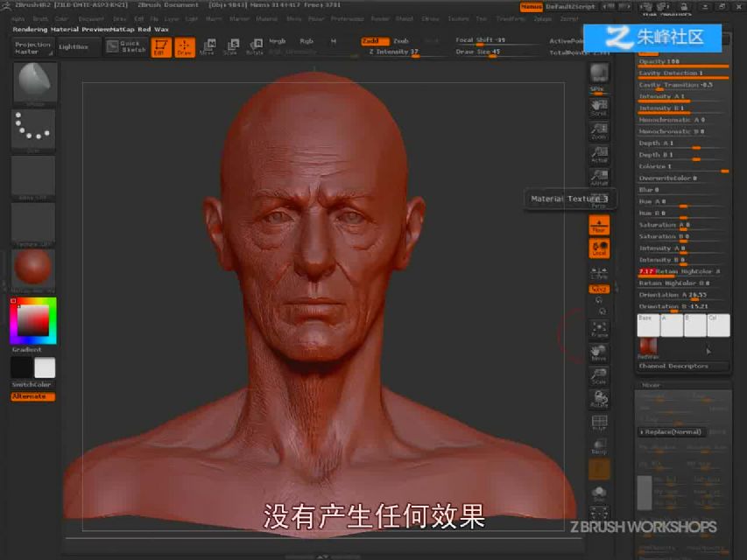Toggle Local symmetry button
Image resolution: width=747 pixels, height=560 pixels.
pyautogui.click(x=599, y=248)
